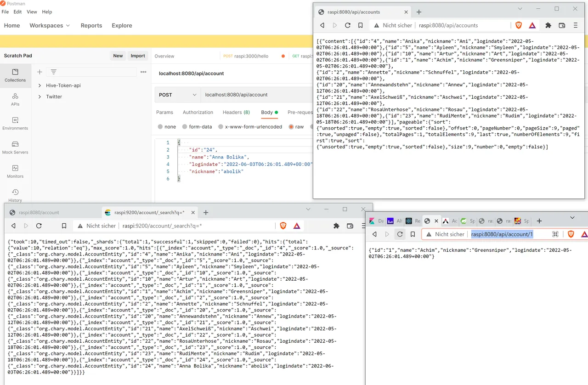The image size is (588, 385).
Task: Reload the raspi:8080/api/accounts browser page
Action: [x=348, y=25]
